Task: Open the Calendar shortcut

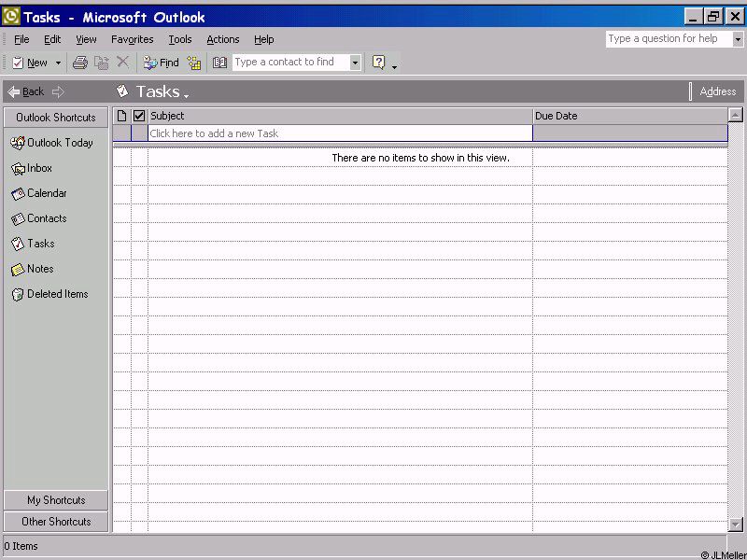Action: coord(38,193)
